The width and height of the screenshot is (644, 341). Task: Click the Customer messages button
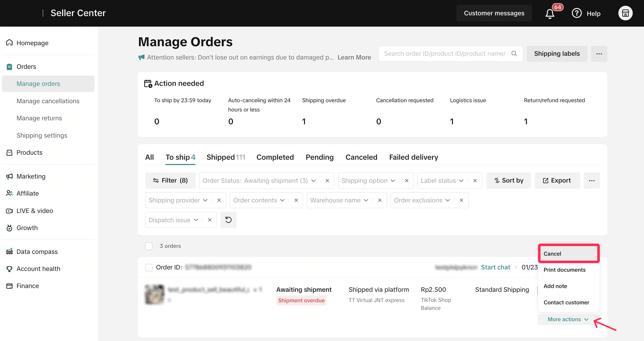point(494,13)
